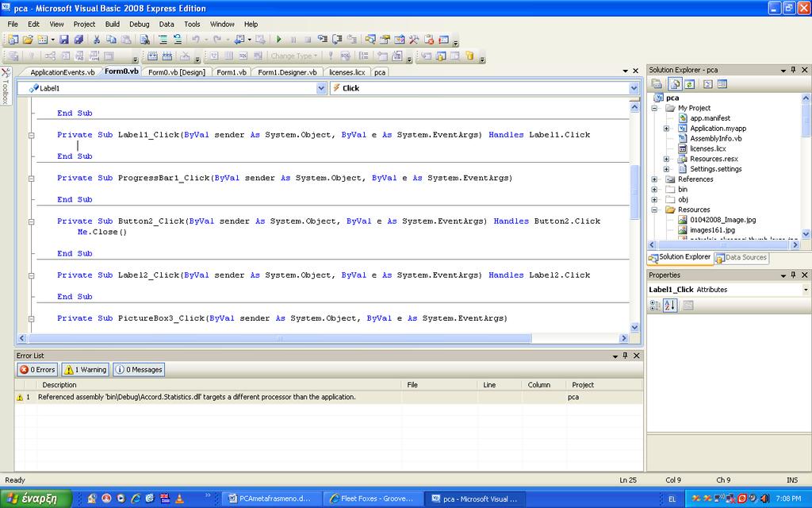Open the Build menu
The image size is (812, 508).
(x=113, y=24)
